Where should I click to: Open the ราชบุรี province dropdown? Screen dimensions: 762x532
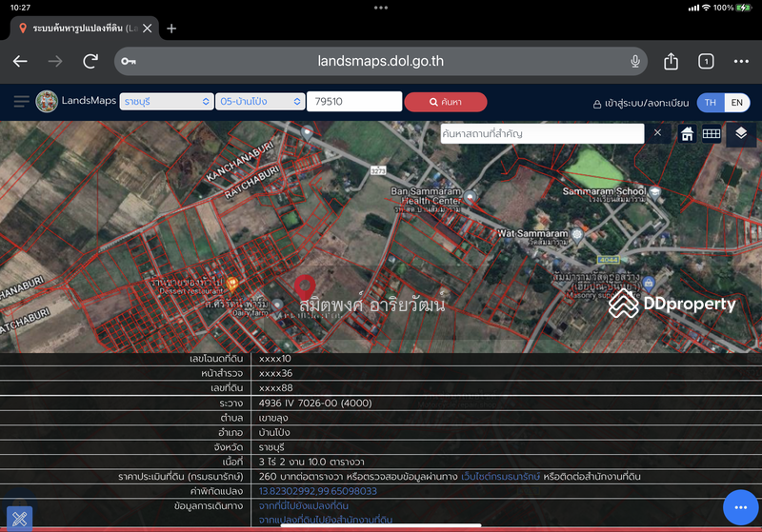(x=167, y=102)
